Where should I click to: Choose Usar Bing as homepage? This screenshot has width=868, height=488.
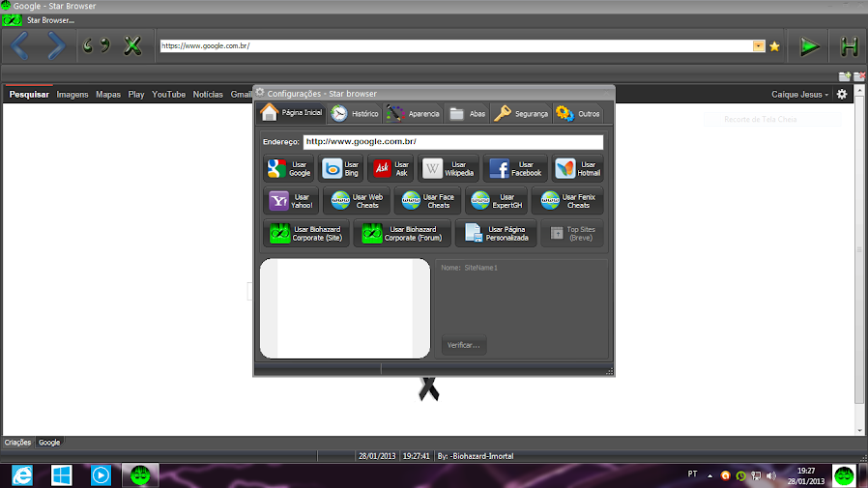(x=340, y=169)
